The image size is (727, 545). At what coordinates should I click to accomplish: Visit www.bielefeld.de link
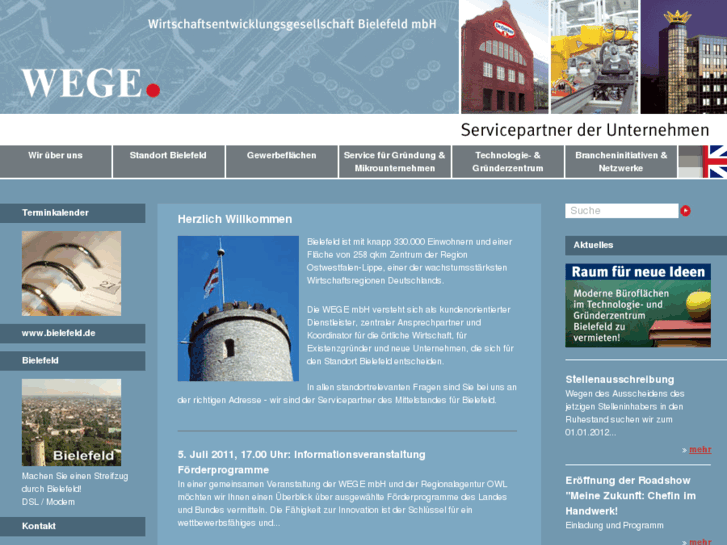pos(72,333)
